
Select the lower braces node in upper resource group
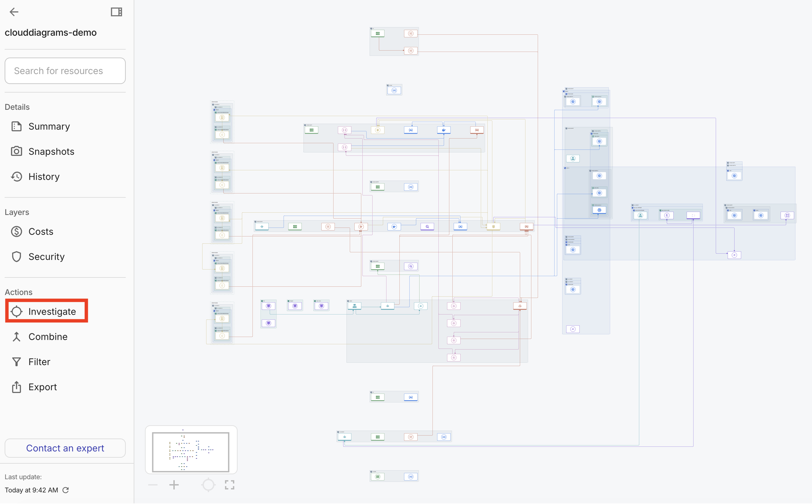(344, 147)
